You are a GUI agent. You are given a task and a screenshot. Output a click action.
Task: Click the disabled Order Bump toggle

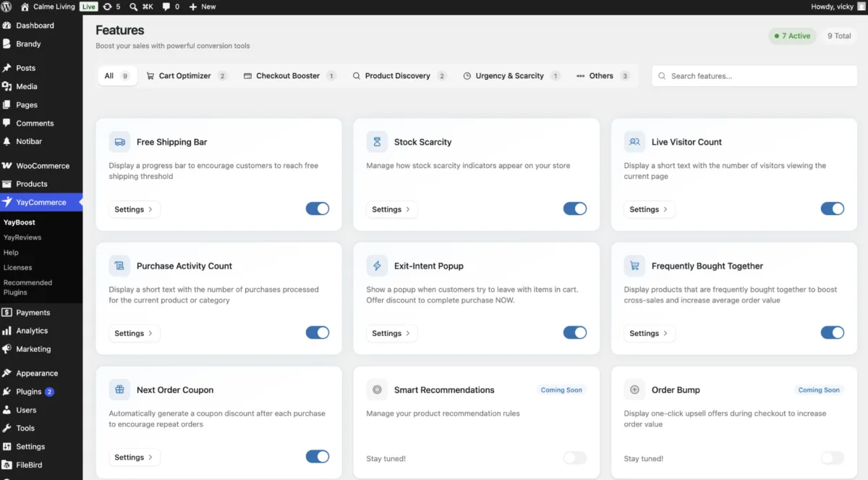(x=833, y=458)
